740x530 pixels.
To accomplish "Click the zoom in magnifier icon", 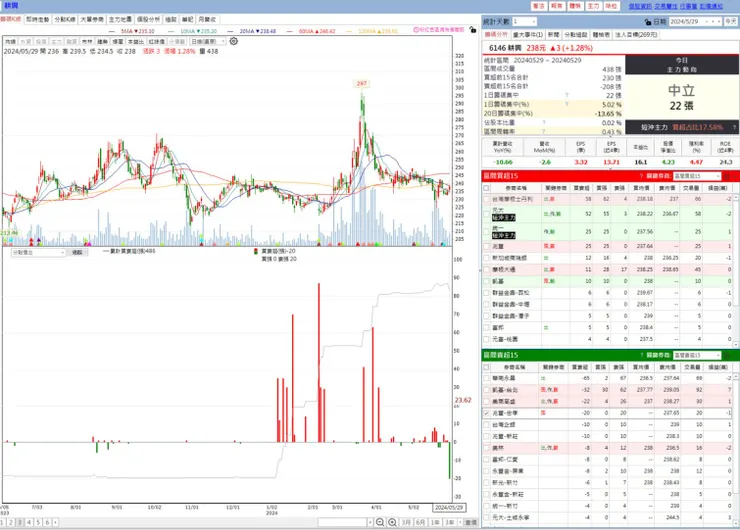I will click(x=392, y=522).
